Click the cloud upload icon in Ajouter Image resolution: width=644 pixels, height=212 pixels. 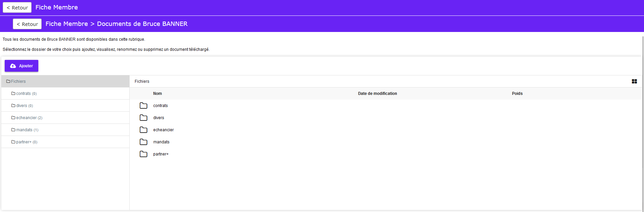tap(13, 66)
